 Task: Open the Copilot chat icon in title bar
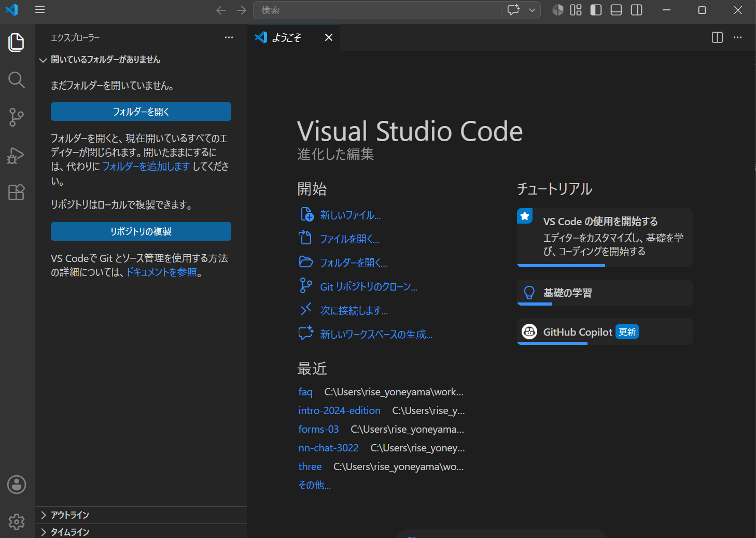tap(514, 10)
